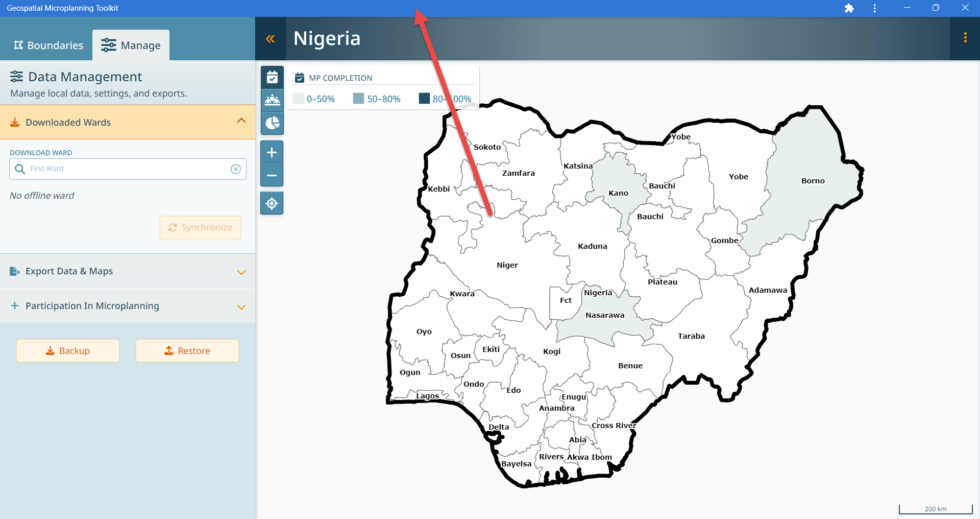
Task: Click the Katsina state label
Action: pos(578,166)
